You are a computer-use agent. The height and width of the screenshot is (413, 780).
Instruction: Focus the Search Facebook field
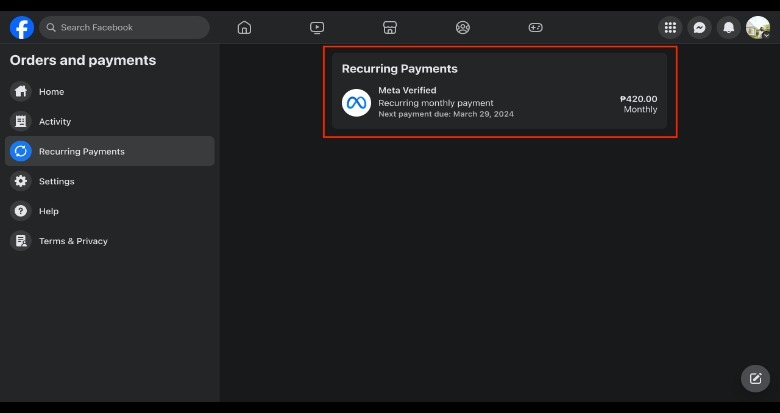(130, 27)
